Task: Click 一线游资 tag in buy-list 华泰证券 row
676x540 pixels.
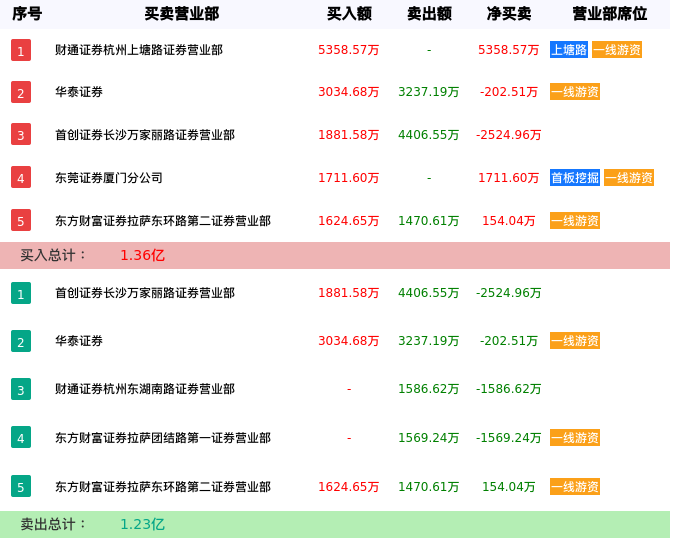Action: [575, 92]
